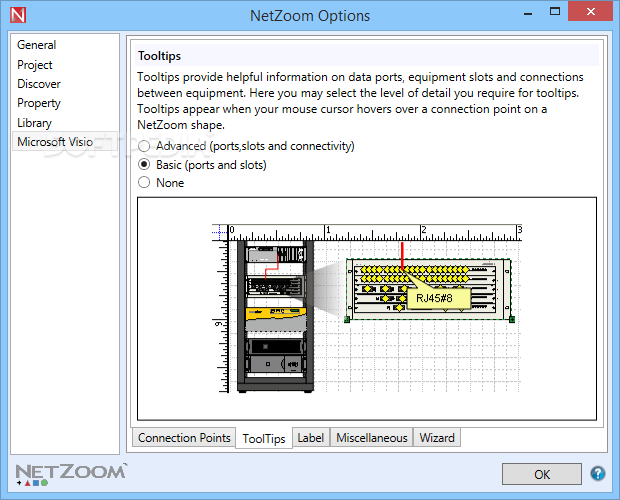Screen dimensions: 620x500
Task: Click the NetZoom logo at bottom left
Action: click(x=71, y=474)
